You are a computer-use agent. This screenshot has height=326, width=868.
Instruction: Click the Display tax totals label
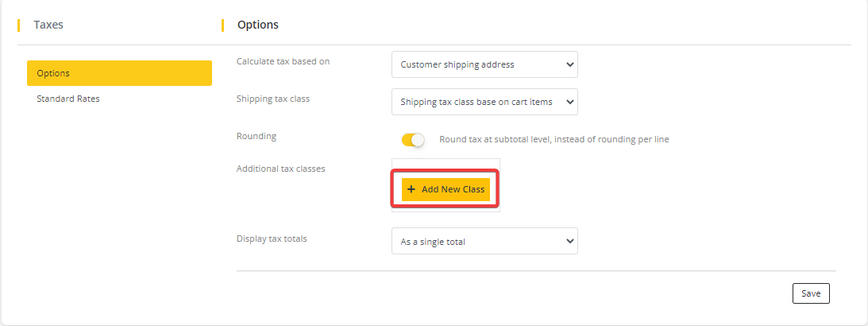[272, 239]
